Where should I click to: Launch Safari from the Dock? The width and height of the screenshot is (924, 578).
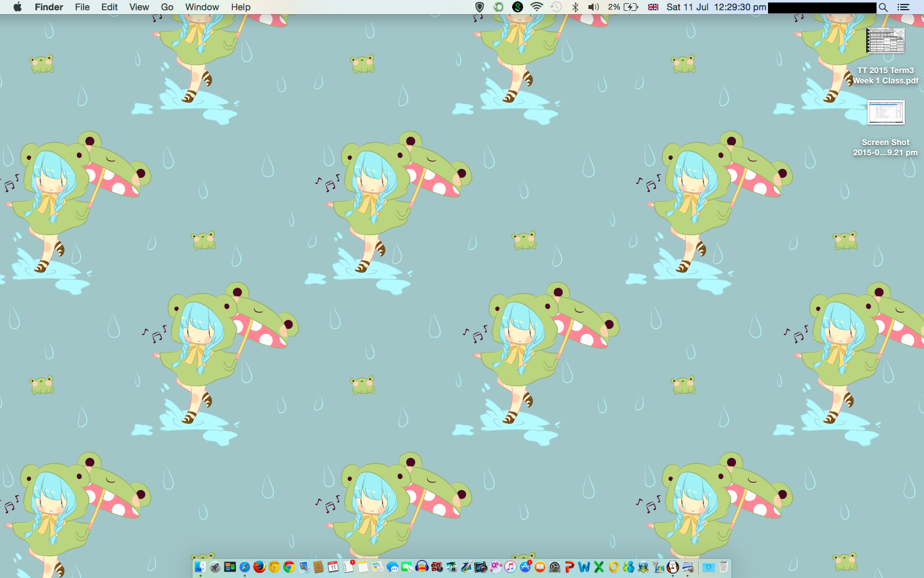click(x=245, y=567)
